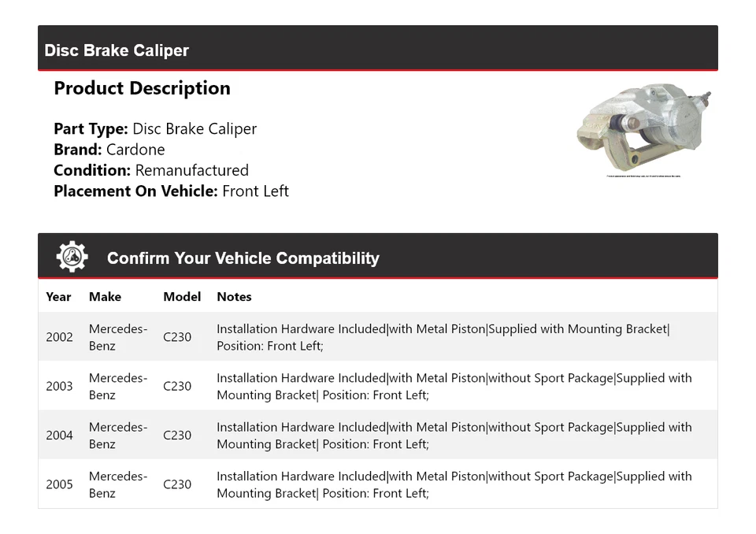The width and height of the screenshot is (756, 534).
Task: Select the 2002 year cell
Action: click(59, 337)
